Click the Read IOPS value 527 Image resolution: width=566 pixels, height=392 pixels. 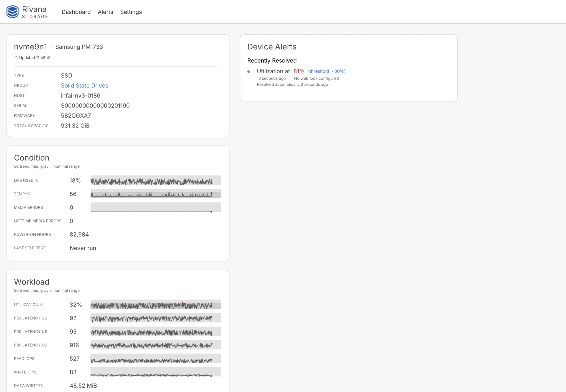75,359
